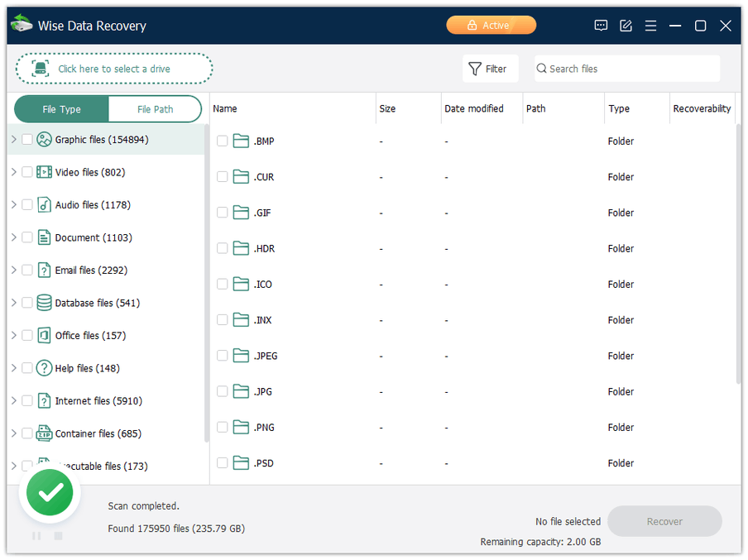The height and width of the screenshot is (560, 748).
Task: Click the Document category page icon
Action: tap(44, 237)
